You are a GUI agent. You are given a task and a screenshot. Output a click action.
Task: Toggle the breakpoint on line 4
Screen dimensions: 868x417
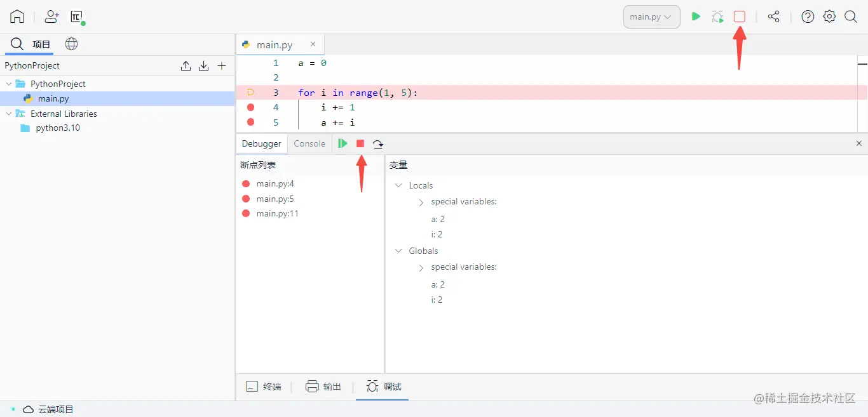click(250, 107)
